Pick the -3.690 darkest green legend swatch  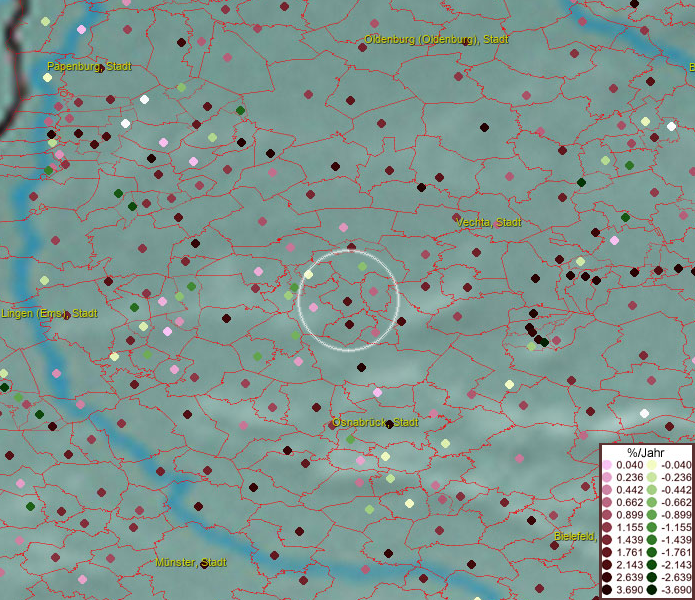[652, 590]
